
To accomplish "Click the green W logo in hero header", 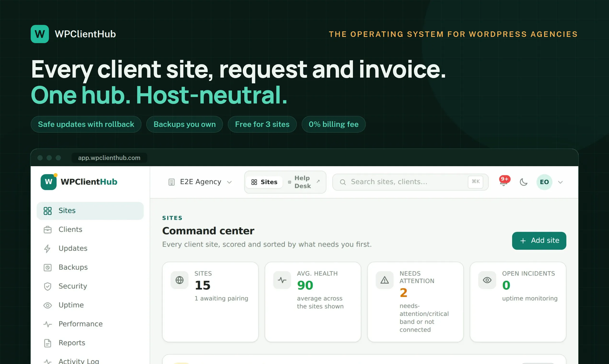I will [40, 34].
